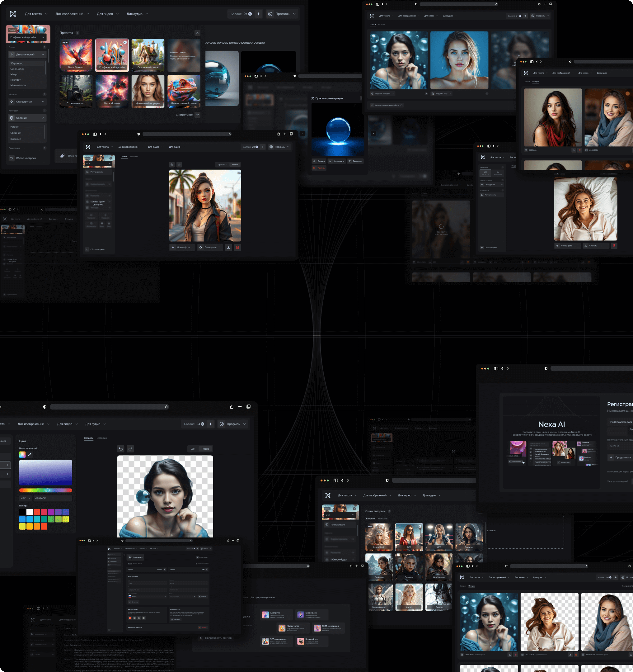Open the Стандартная model dropdown
633x672 pixels.
(x=27, y=102)
